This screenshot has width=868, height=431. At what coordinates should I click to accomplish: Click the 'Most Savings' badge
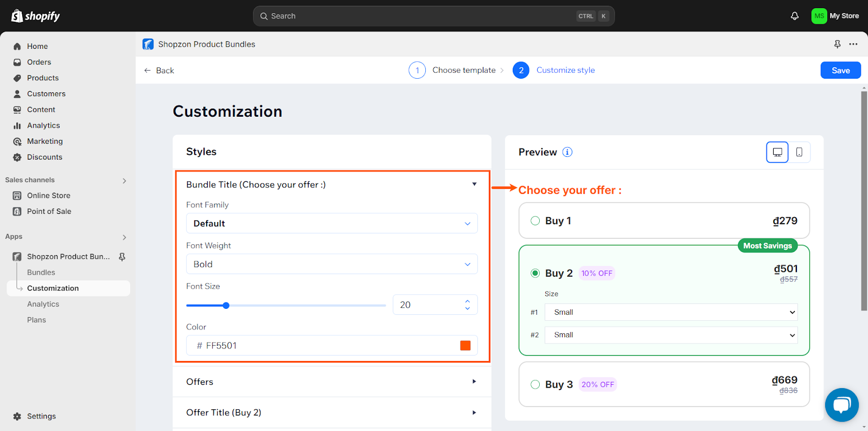(x=768, y=246)
